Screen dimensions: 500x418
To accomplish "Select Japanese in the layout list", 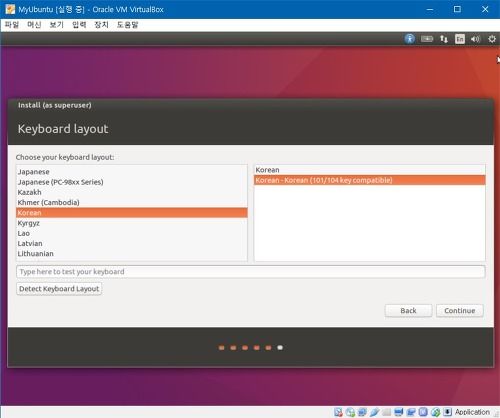I will tap(132, 172).
